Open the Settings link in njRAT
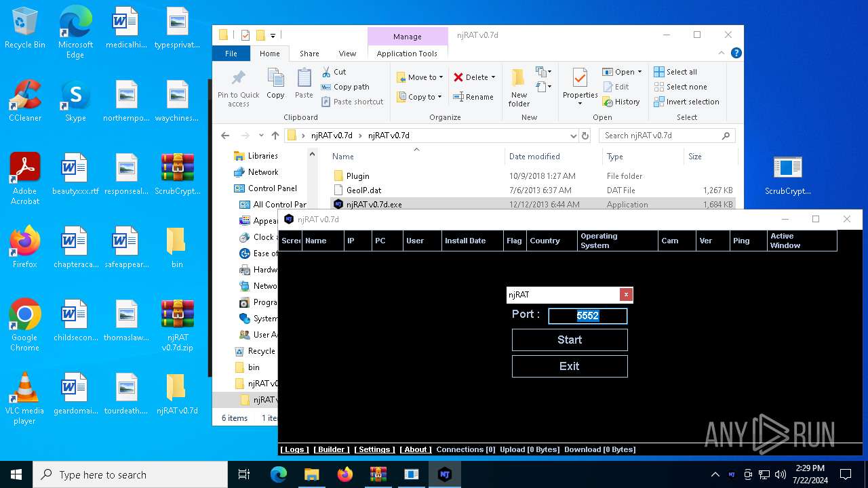The height and width of the screenshot is (488, 868). click(x=374, y=449)
